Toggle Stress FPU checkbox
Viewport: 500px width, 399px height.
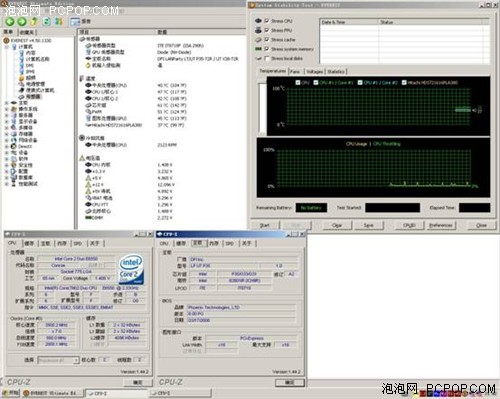(267, 30)
